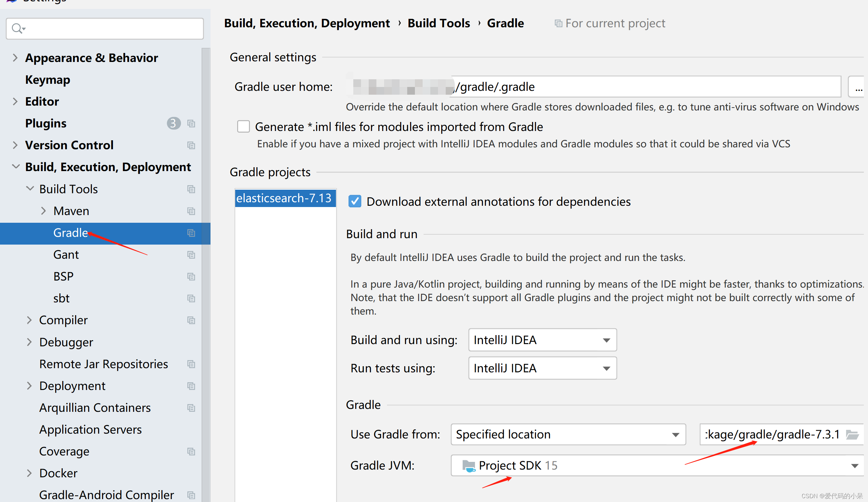This screenshot has height=502, width=868.
Task: Collapse Build, Execution, Deployment section
Action: pyautogui.click(x=15, y=167)
